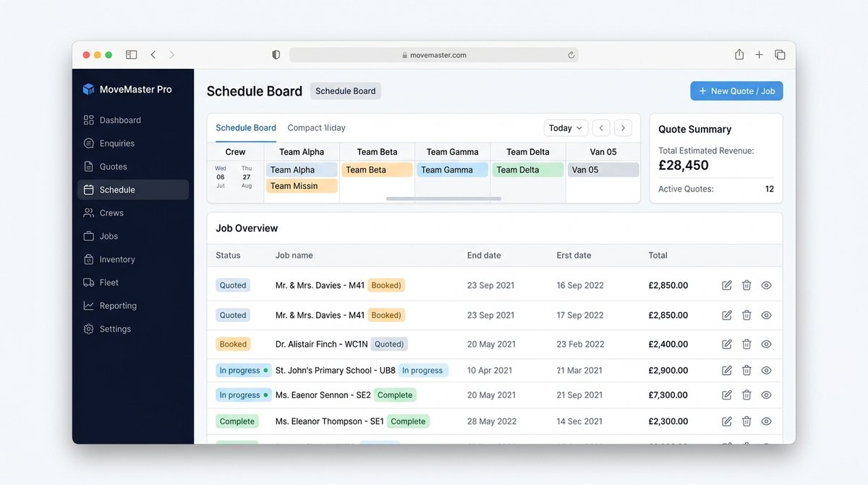Open the Dashboard sidebar item

[133, 120]
